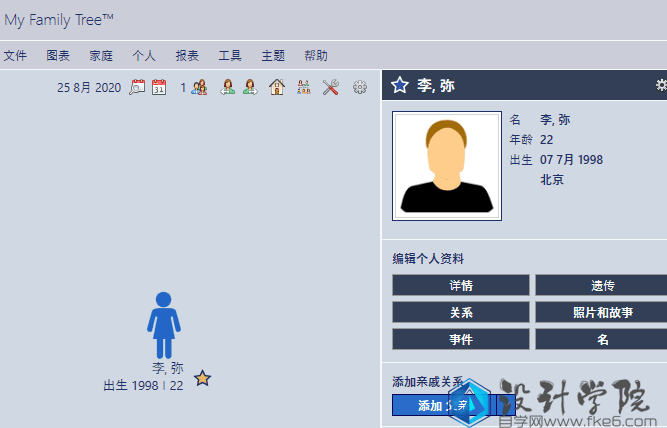Go to next person arrow icon
This screenshot has width=667, height=428.
click(x=250, y=87)
